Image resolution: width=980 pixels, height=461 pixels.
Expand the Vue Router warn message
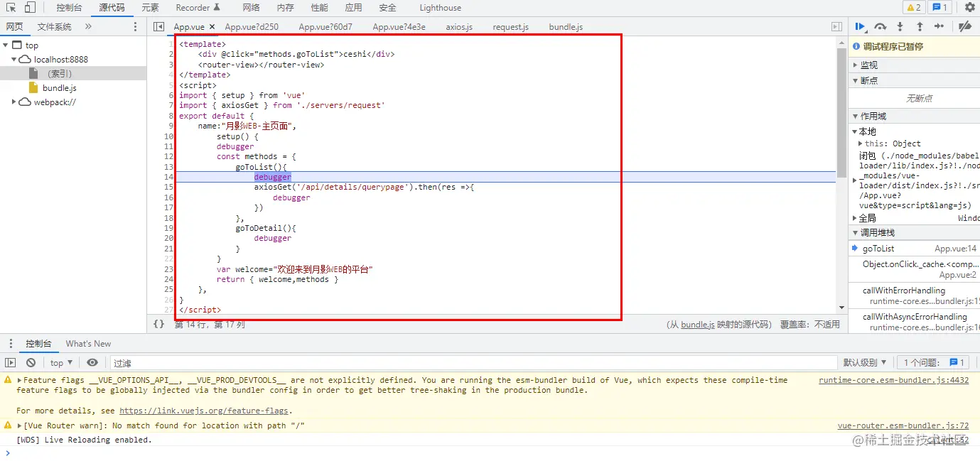20,425
